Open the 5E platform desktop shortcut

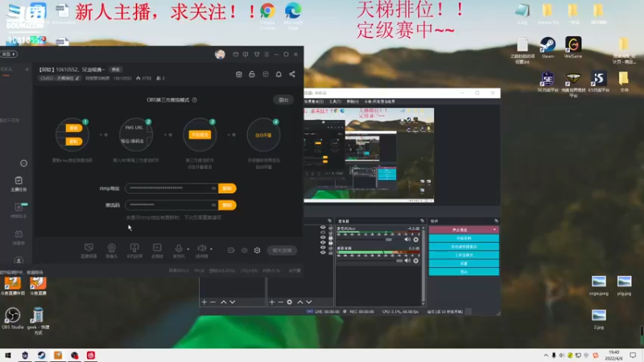pyautogui.click(x=547, y=82)
